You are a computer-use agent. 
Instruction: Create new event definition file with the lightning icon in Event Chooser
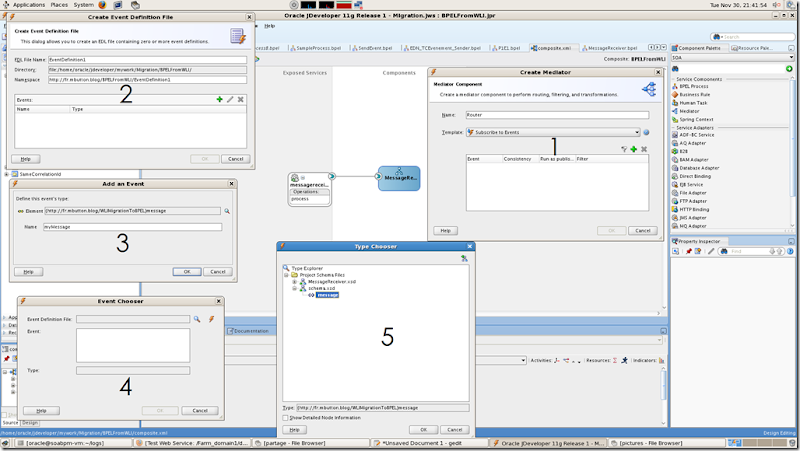[211, 319]
